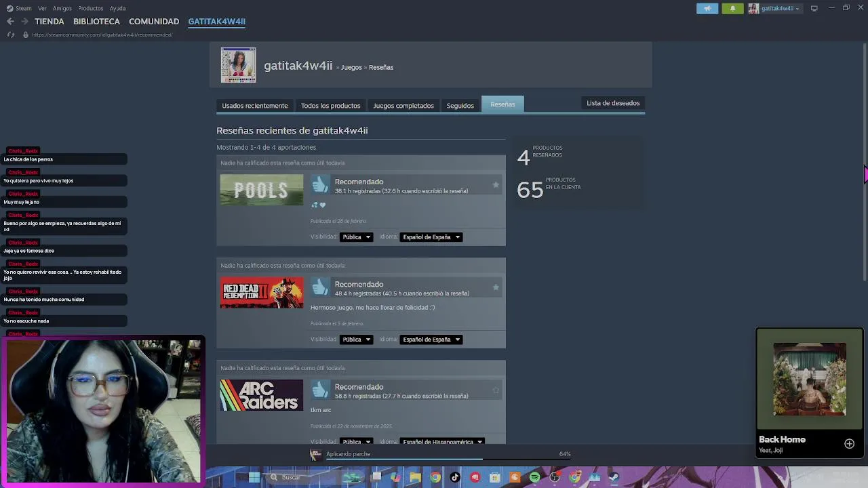Click the Steam logo in menu bar
This screenshot has width=868, height=488.
click(9, 8)
